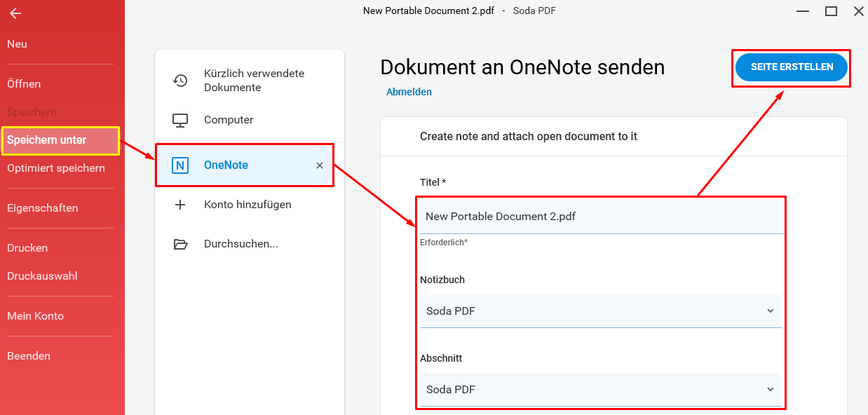Click the plus icon for adding account
Viewport: 868px width, 415px height.
(x=180, y=205)
